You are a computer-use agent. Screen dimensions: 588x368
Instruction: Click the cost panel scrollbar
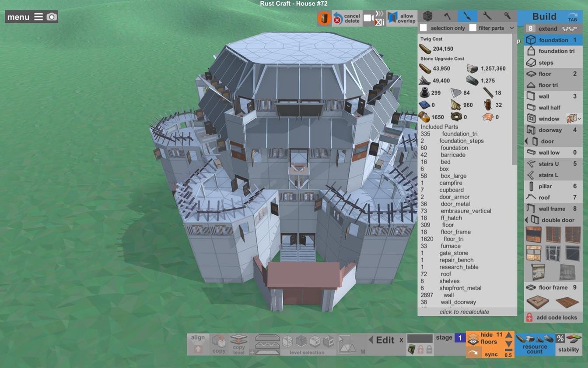pos(514,99)
